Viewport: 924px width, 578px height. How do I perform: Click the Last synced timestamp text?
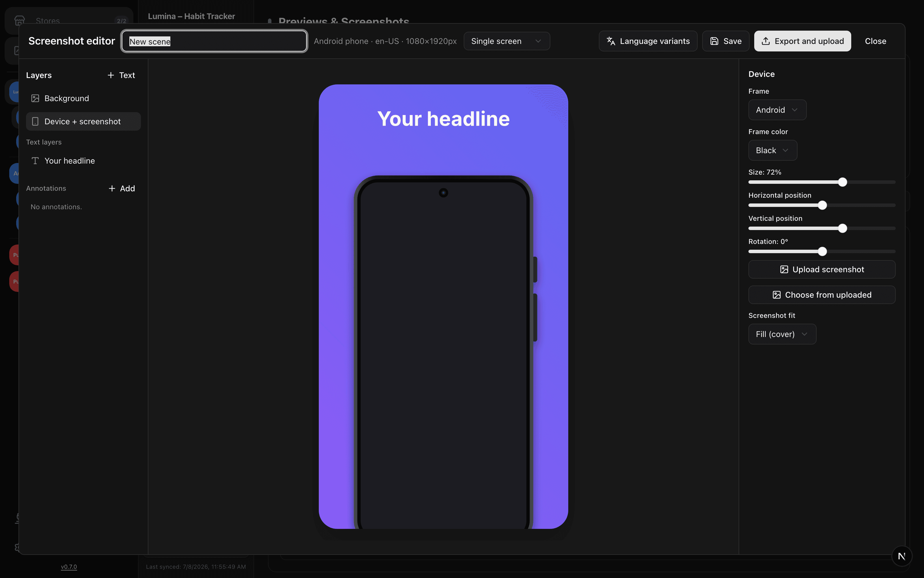click(x=196, y=566)
